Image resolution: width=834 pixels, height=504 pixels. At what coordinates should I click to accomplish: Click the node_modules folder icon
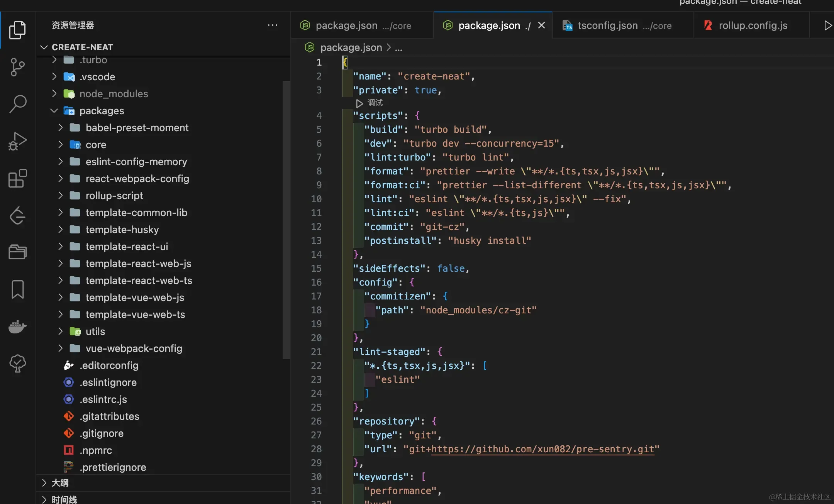[69, 93]
